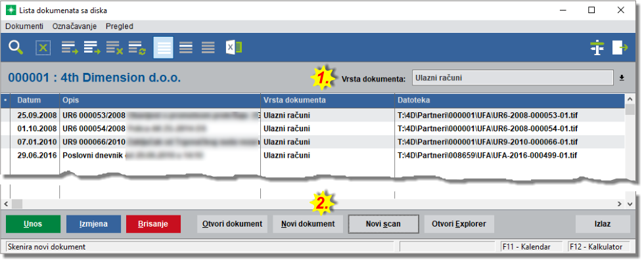Open the Označavanje menu
This screenshot has height=262, width=644.
point(75,26)
